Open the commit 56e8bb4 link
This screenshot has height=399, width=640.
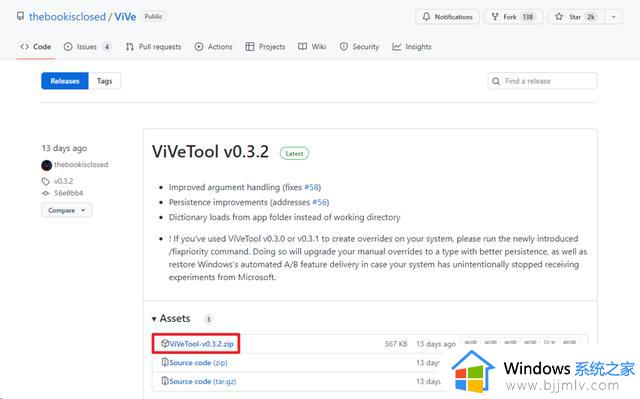pos(69,193)
